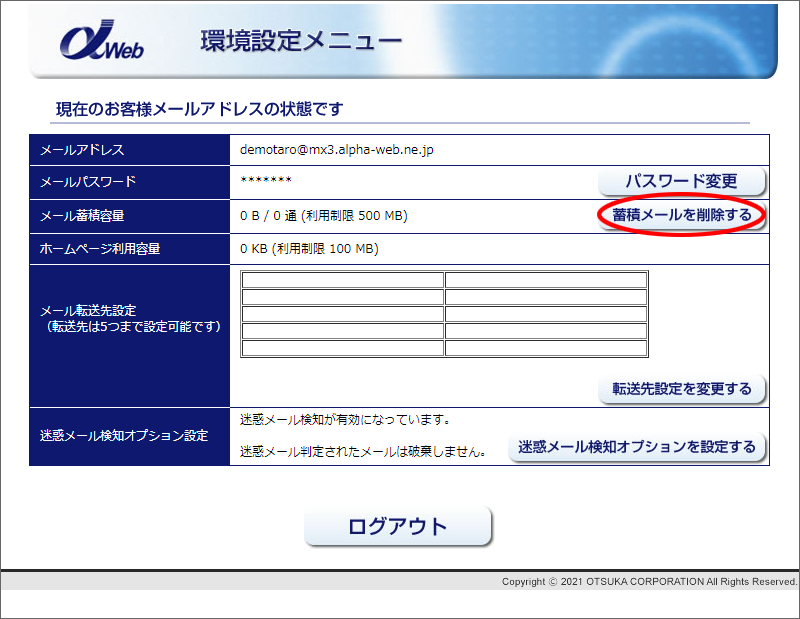
Task: Click the 0 B / 0 通 storage value
Action: 323,216
